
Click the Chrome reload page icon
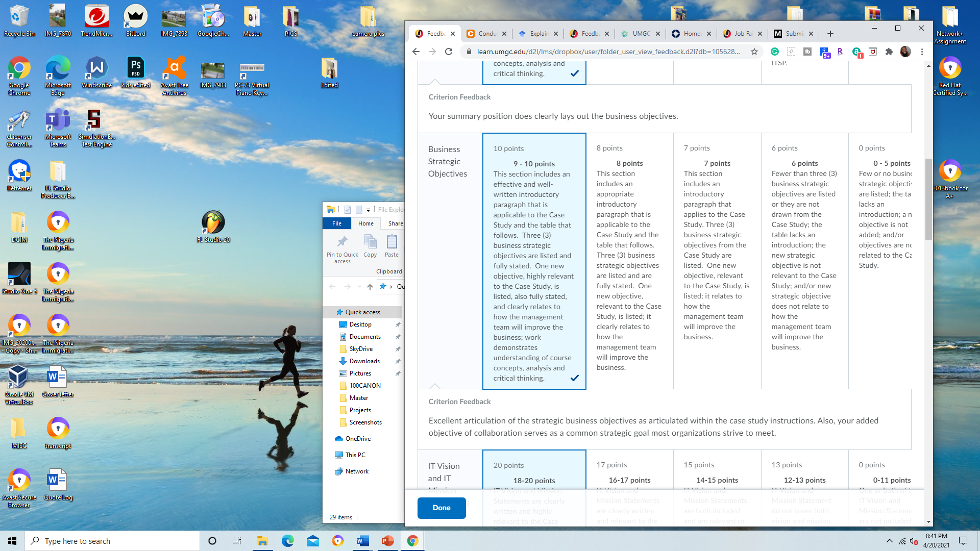tap(449, 52)
